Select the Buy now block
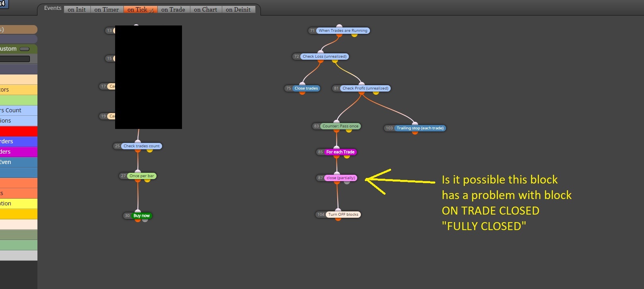The width and height of the screenshot is (644, 289). click(x=141, y=216)
